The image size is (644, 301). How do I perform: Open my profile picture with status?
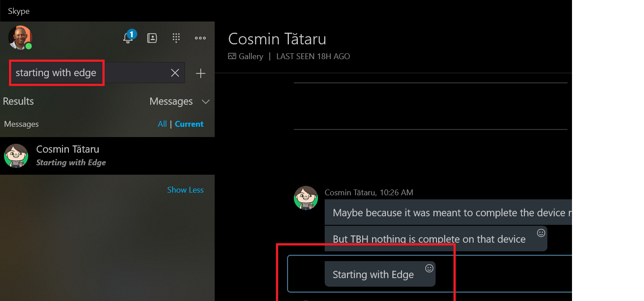20,38
